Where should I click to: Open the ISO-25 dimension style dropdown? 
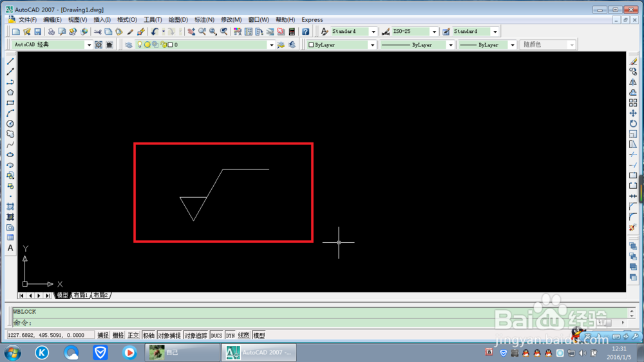coord(434,32)
